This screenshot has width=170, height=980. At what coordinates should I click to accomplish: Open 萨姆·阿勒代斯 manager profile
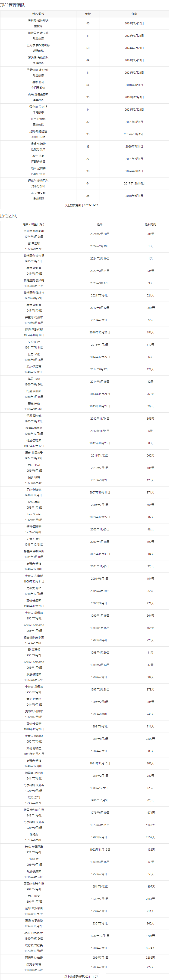coord(34,329)
